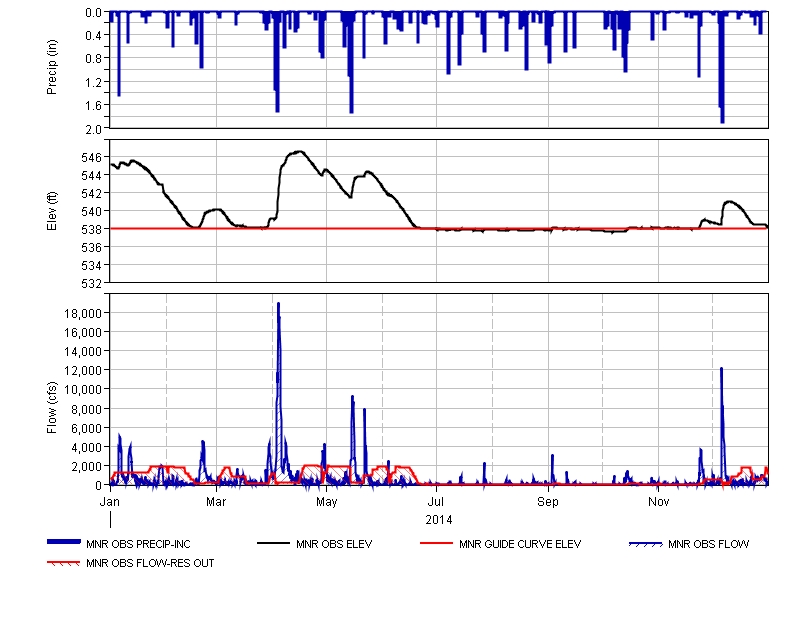
Task: Click the May label on the time axis
Action: click(327, 501)
